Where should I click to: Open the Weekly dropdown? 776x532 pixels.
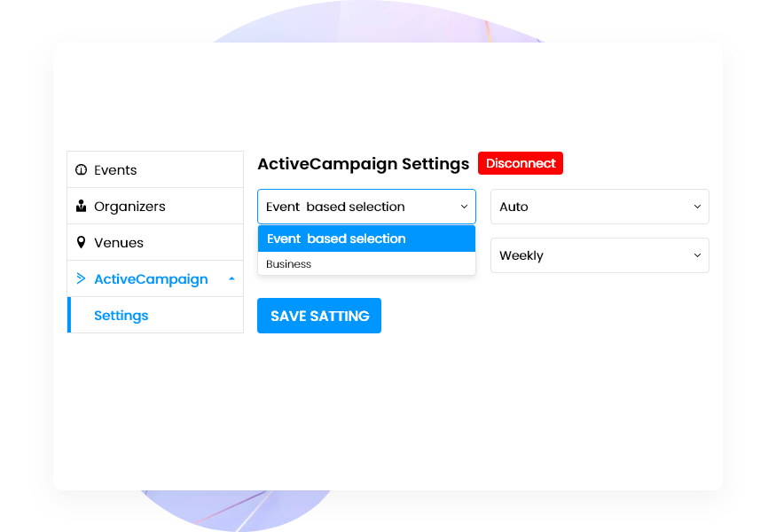600,255
